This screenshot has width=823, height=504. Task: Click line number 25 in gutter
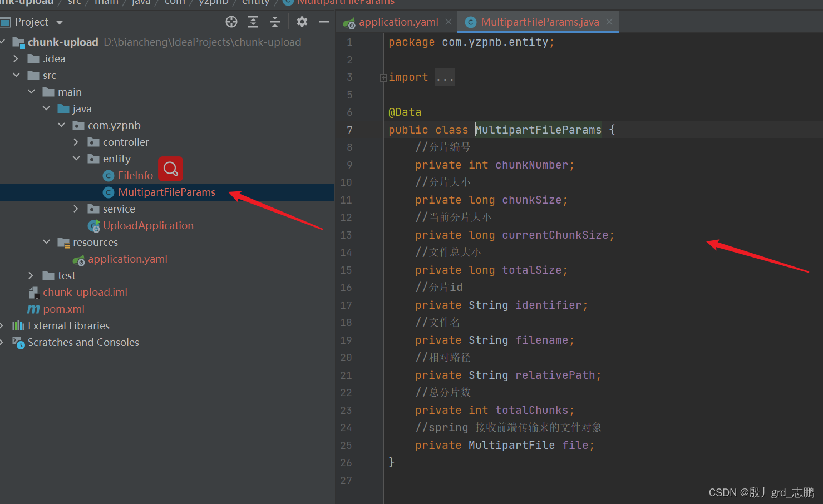pyautogui.click(x=346, y=445)
